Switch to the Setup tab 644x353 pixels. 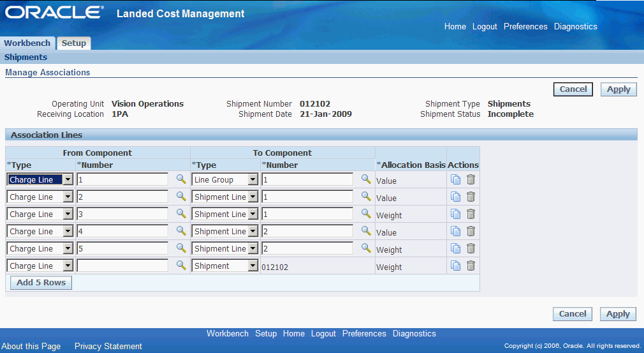(74, 43)
